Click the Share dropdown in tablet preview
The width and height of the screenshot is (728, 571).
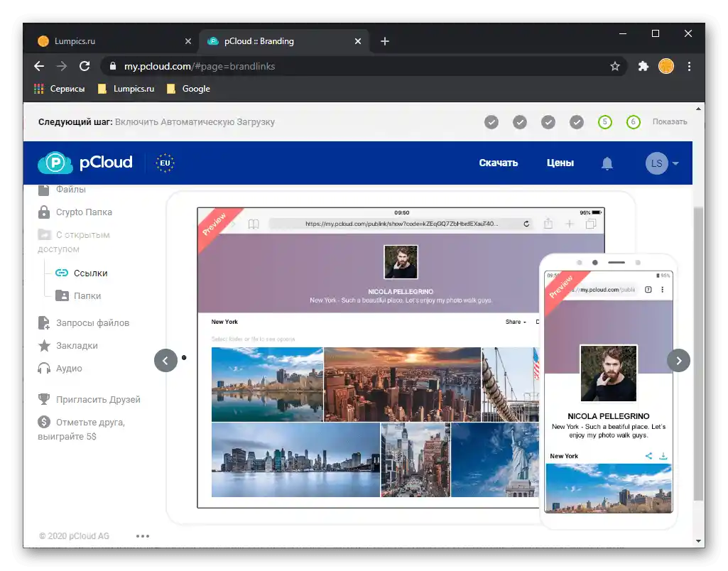516,322
